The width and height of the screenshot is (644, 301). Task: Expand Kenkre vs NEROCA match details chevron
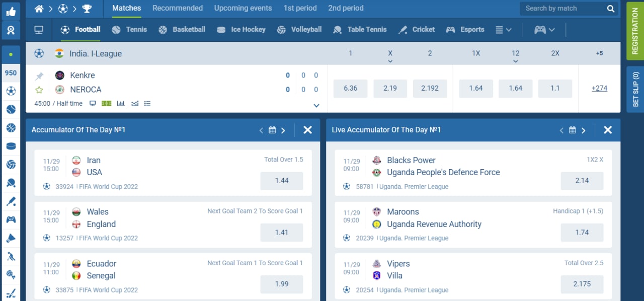[x=316, y=105]
